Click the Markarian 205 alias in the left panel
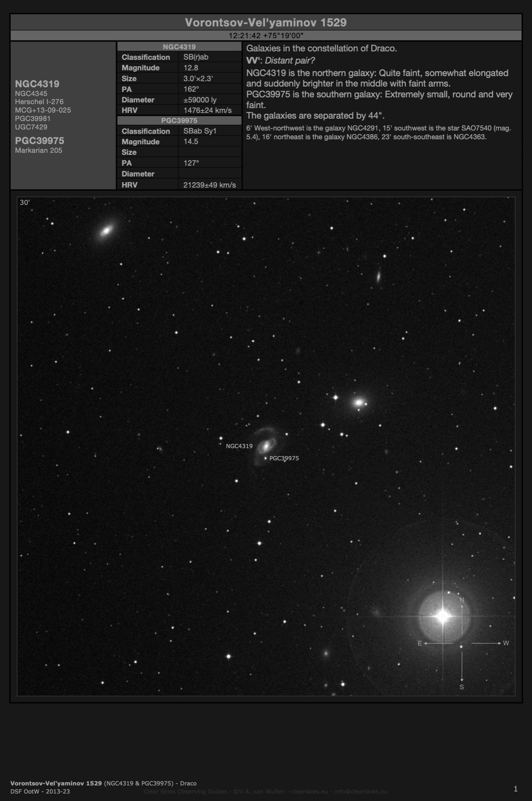Viewport: 532px width, 801px height. (x=38, y=151)
